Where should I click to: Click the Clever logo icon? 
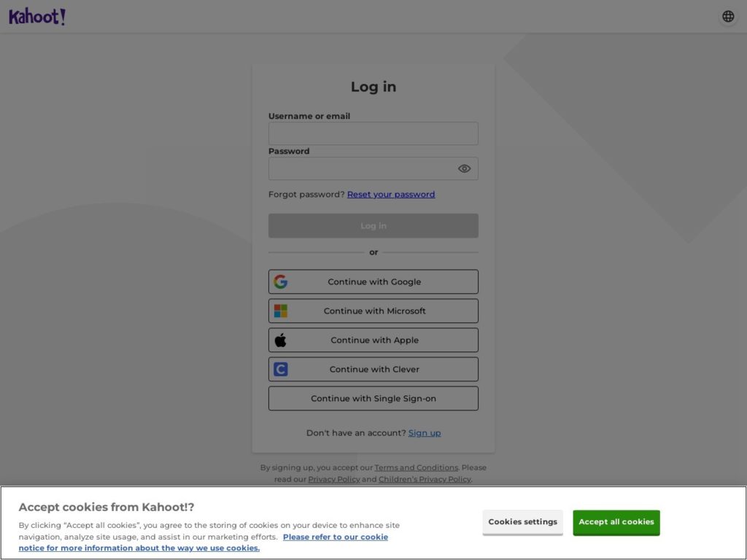(281, 369)
